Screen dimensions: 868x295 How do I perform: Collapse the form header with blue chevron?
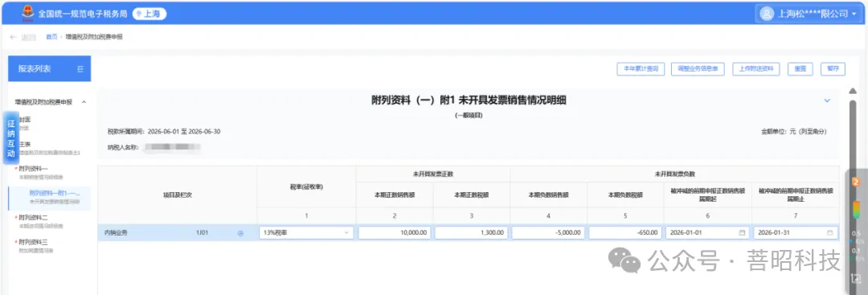(827, 100)
